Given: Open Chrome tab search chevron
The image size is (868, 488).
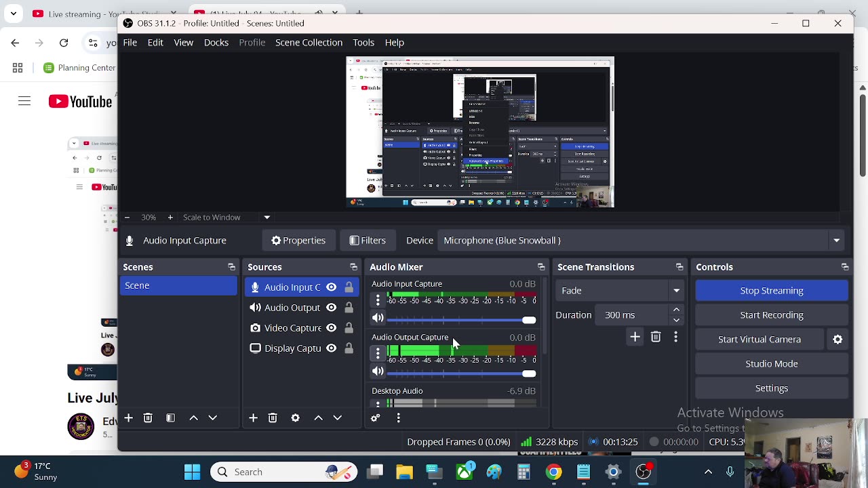Looking at the screenshot, I should [14, 14].
